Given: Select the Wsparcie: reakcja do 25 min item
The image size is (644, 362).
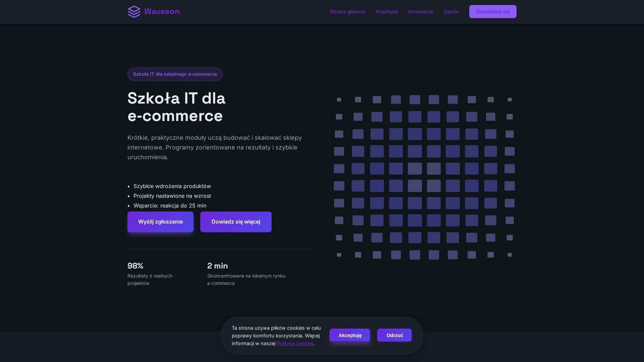Looking at the screenshot, I should (x=170, y=205).
